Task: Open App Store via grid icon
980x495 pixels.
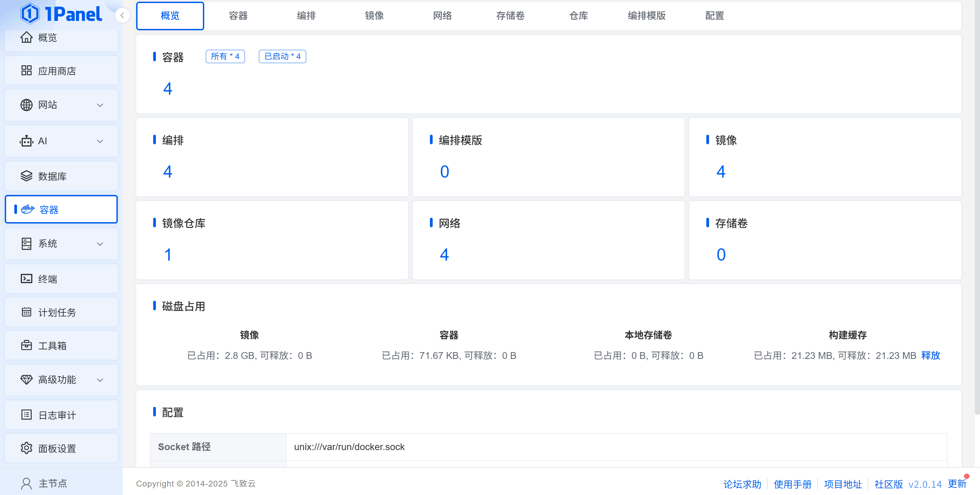Action: point(26,71)
